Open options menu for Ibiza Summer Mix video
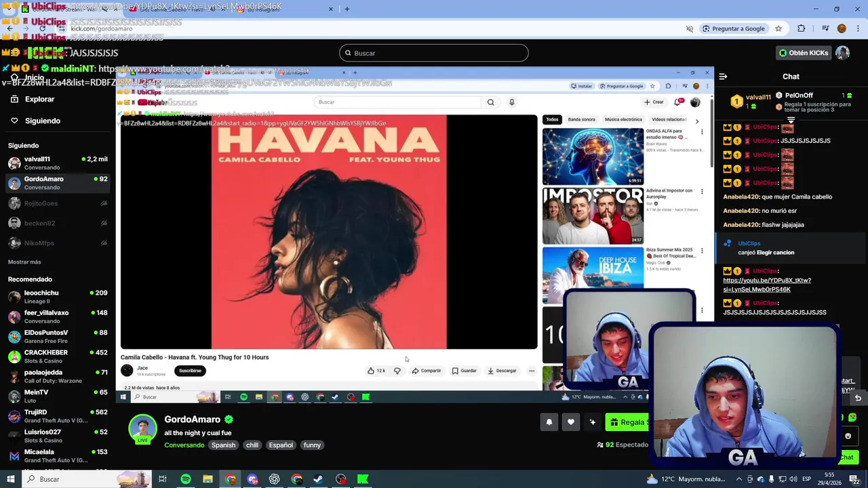The height and width of the screenshot is (488, 868). click(702, 251)
